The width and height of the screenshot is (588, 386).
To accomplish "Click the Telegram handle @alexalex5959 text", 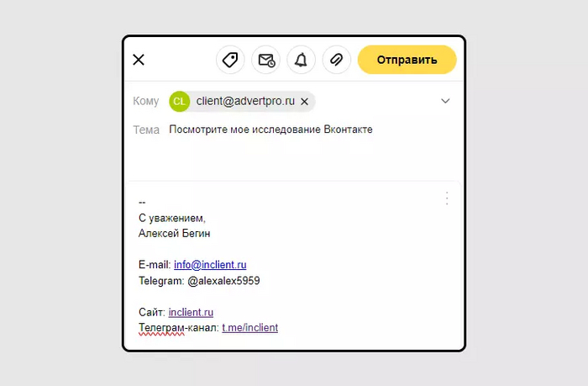I will (223, 281).
